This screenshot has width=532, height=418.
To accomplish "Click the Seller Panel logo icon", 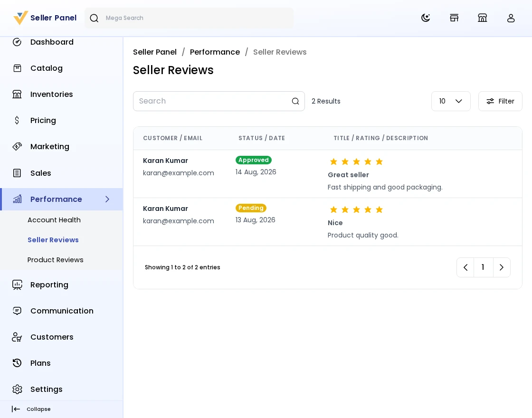I will point(20,18).
